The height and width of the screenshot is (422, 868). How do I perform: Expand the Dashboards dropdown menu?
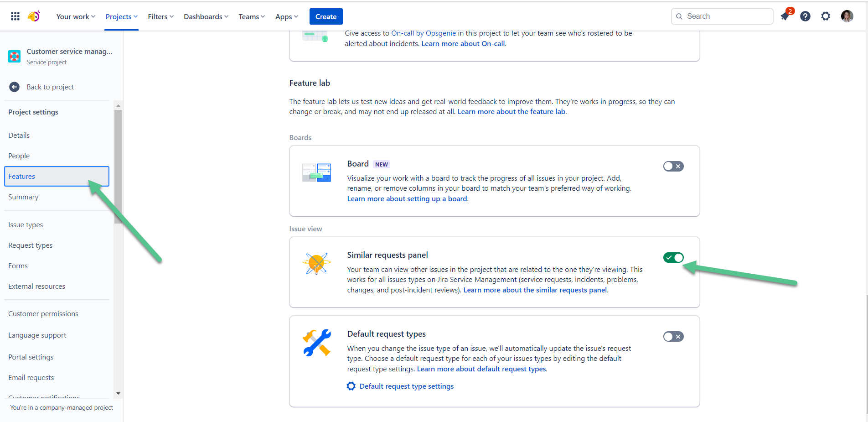[x=206, y=17]
